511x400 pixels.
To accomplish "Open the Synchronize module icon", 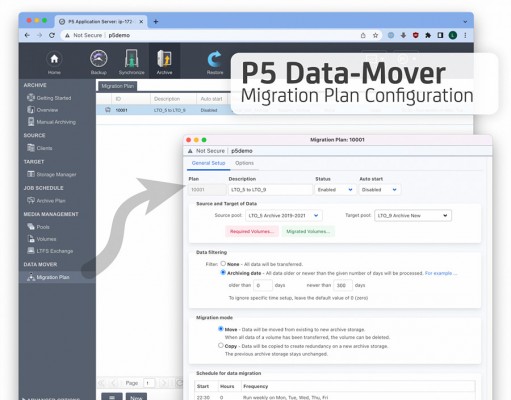I will pos(132,59).
